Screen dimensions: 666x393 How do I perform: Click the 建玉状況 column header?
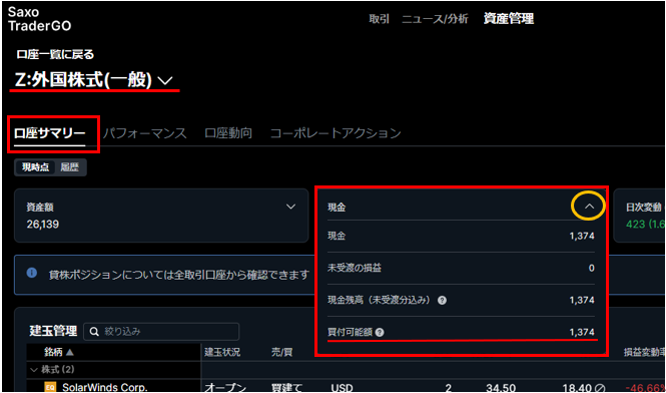[222, 352]
